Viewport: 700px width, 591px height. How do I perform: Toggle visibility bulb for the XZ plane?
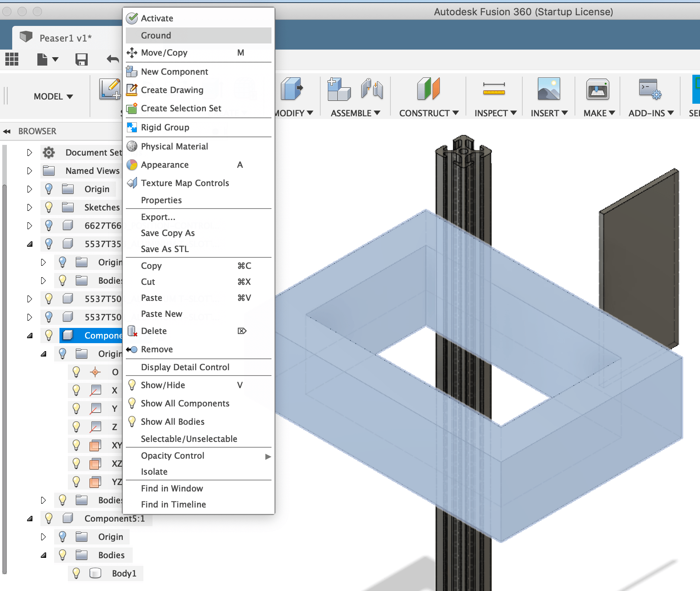[76, 463]
